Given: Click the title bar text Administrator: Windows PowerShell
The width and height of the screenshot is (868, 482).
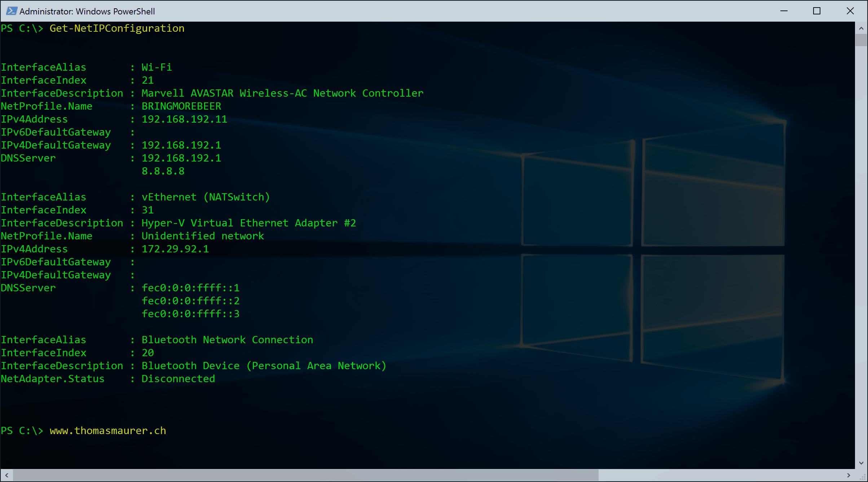Looking at the screenshot, I should tap(87, 11).
